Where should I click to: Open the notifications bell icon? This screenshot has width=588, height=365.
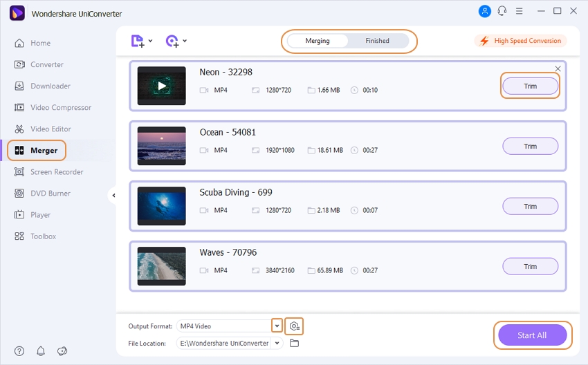(41, 351)
